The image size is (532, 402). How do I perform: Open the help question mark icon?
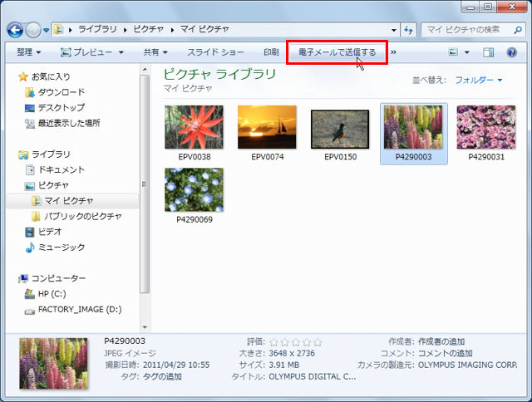[x=512, y=52]
